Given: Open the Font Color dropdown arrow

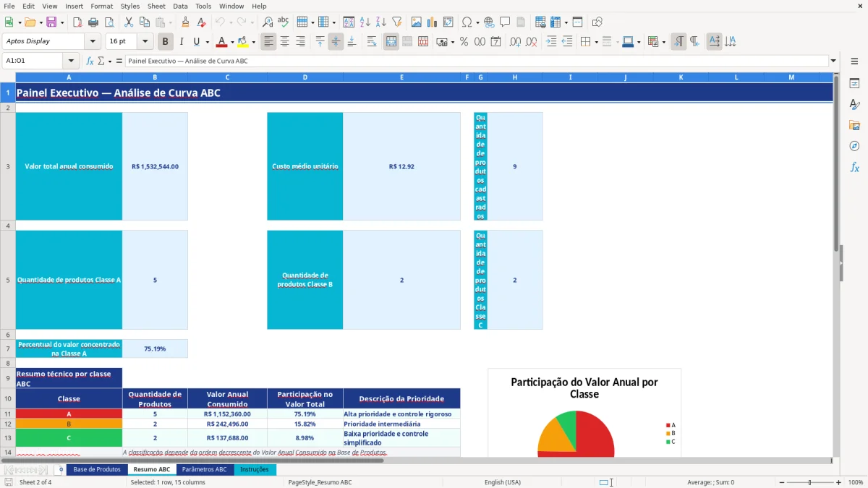Looking at the screenshot, I should tap(231, 42).
